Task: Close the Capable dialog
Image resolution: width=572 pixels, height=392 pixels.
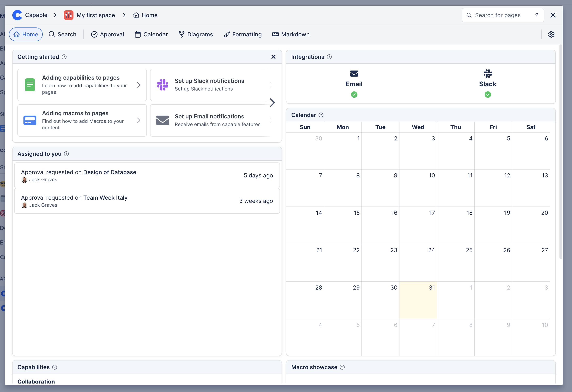Action: point(553,15)
